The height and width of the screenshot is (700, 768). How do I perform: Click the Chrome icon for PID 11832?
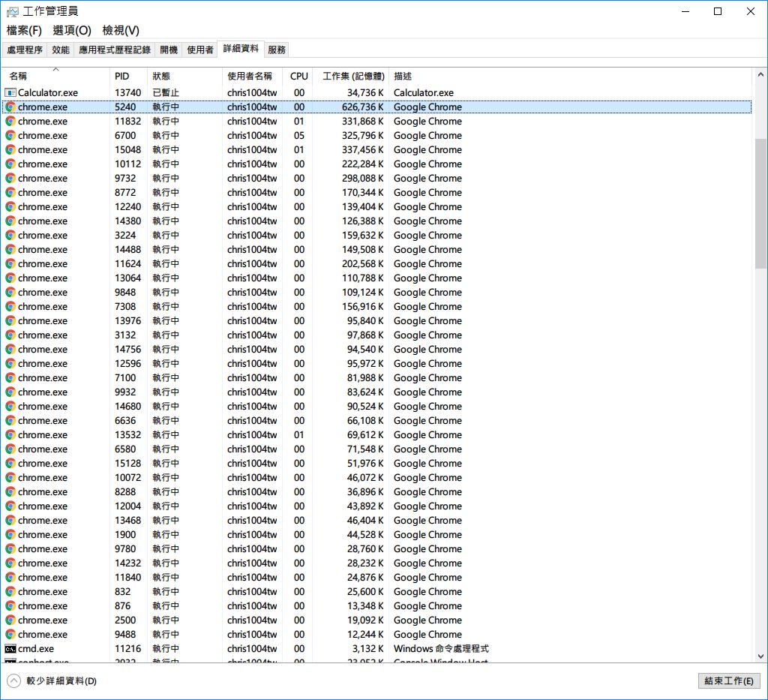pyautogui.click(x=10, y=122)
